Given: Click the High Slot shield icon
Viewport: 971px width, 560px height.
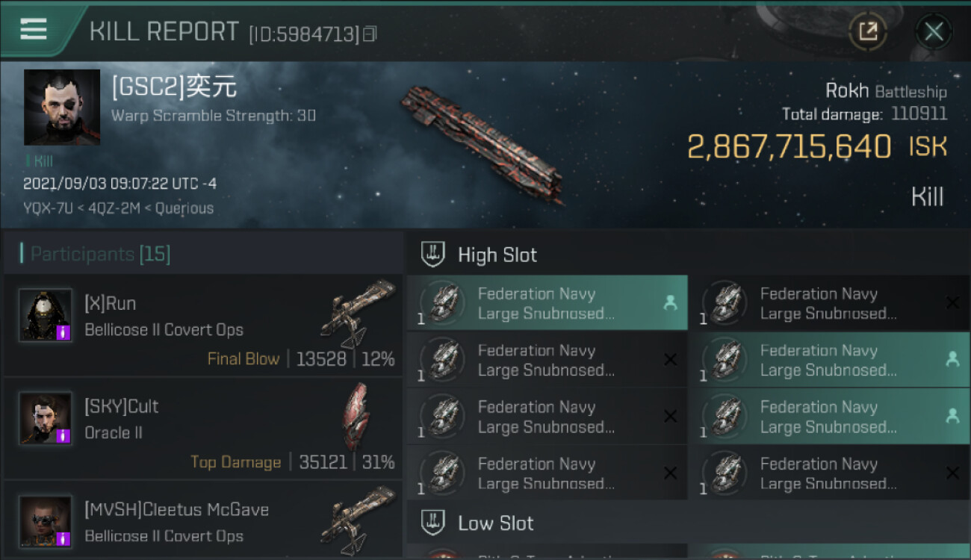Looking at the screenshot, I should point(434,255).
